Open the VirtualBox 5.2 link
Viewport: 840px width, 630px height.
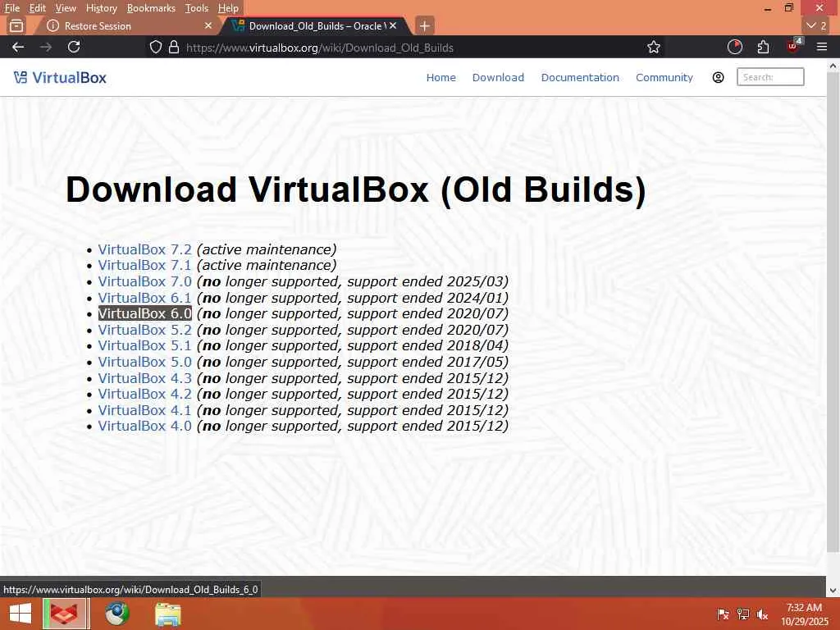pos(144,330)
